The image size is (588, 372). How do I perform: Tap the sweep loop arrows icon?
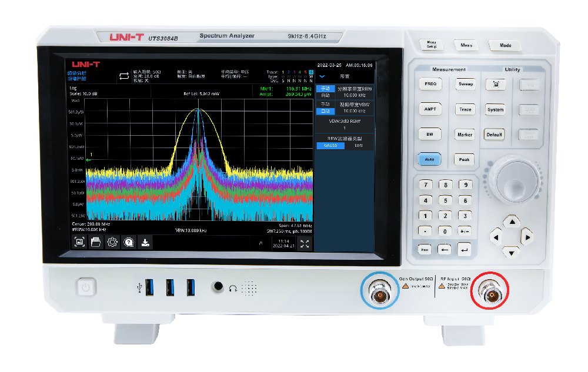(124, 76)
